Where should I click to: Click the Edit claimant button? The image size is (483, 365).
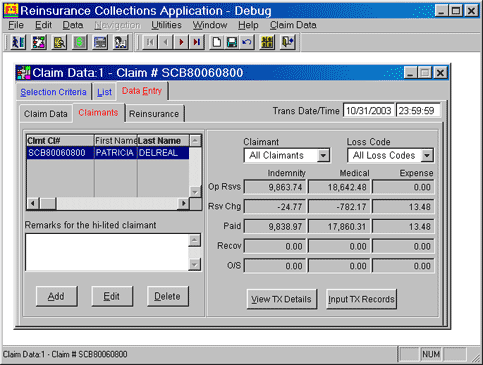click(x=112, y=296)
